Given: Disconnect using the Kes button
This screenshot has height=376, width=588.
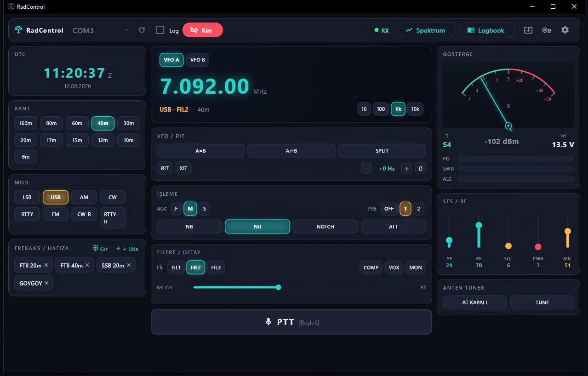Looking at the screenshot, I should 203,30.
